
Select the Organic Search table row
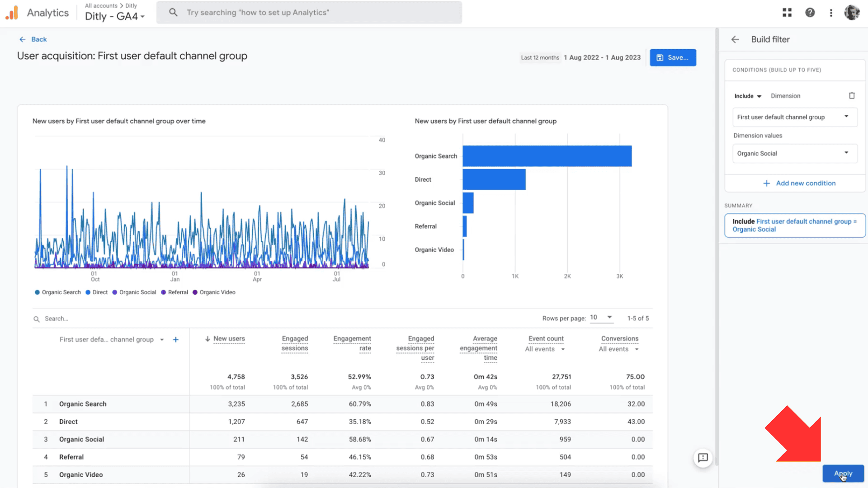point(343,404)
